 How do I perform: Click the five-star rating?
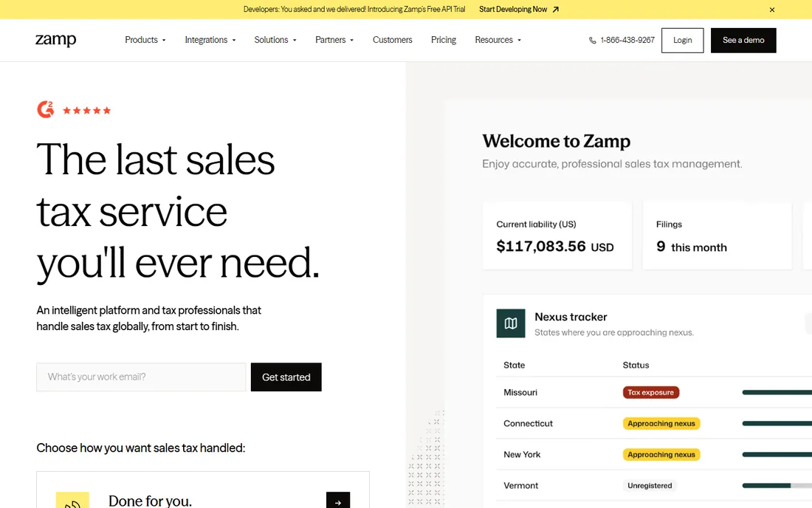coord(86,110)
